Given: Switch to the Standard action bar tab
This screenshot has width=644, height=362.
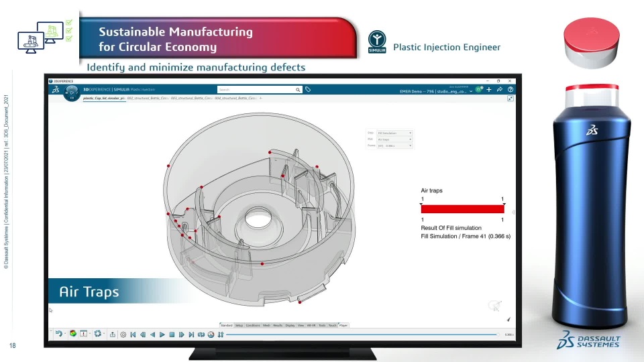Looking at the screenshot, I should (226, 325).
